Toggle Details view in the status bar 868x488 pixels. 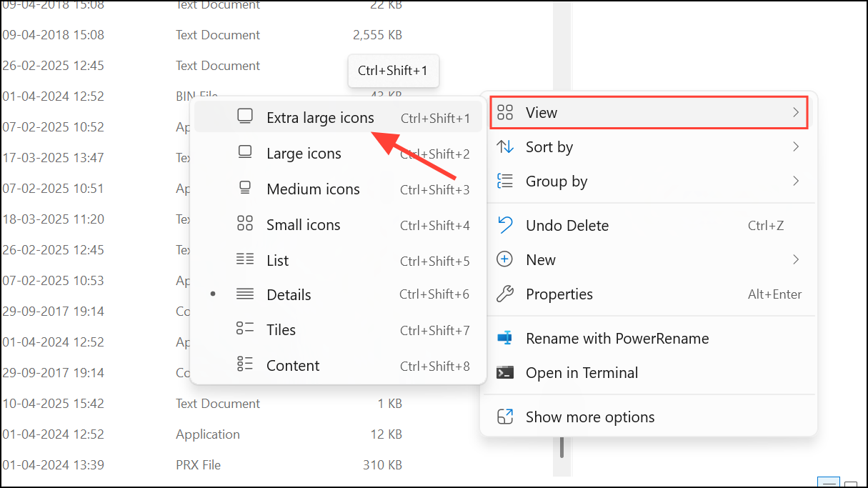point(829,482)
